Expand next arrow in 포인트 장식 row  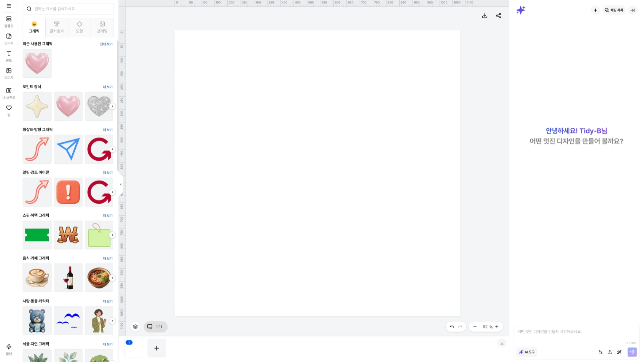(112, 106)
